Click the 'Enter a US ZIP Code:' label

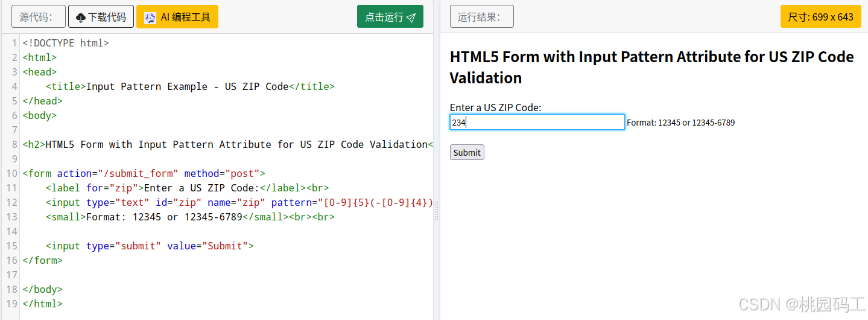click(496, 107)
